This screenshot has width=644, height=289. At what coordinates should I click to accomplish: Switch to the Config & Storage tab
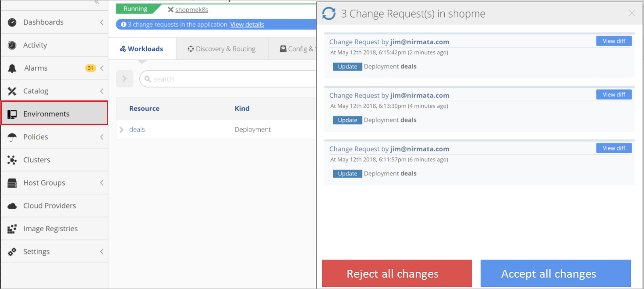point(293,49)
